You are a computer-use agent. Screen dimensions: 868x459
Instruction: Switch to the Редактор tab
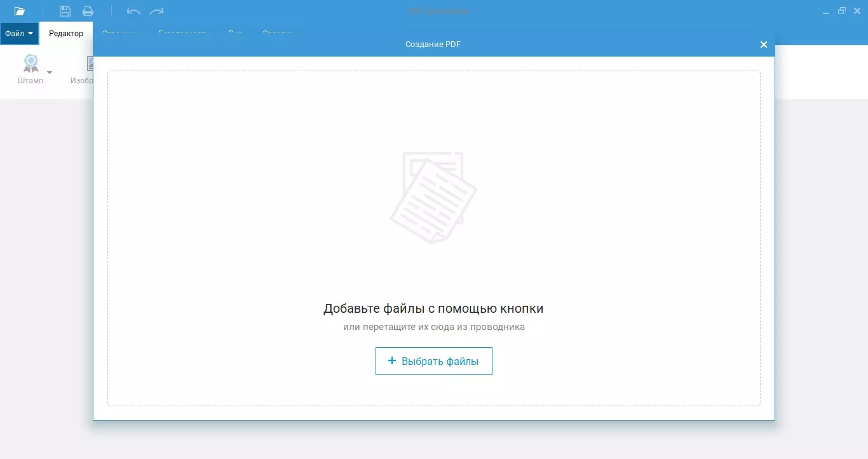66,34
